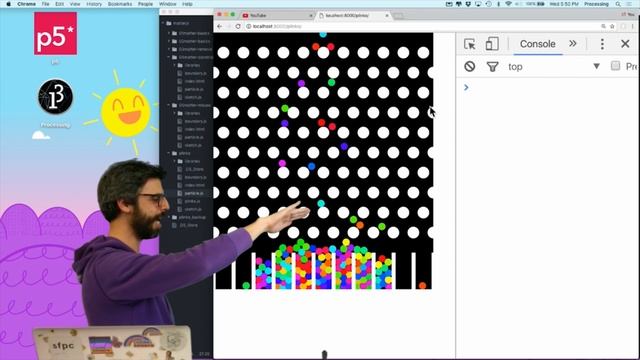This screenshot has height=360, width=640.
Task: Open the Help menu
Action: (187, 4)
